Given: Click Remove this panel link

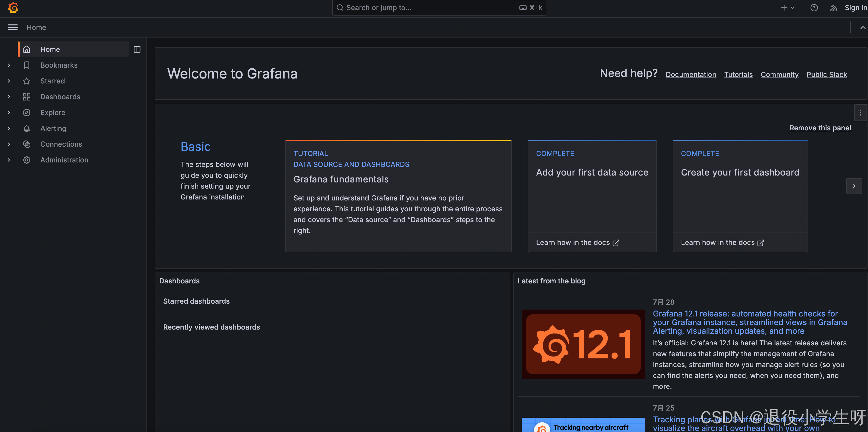Looking at the screenshot, I should (820, 128).
